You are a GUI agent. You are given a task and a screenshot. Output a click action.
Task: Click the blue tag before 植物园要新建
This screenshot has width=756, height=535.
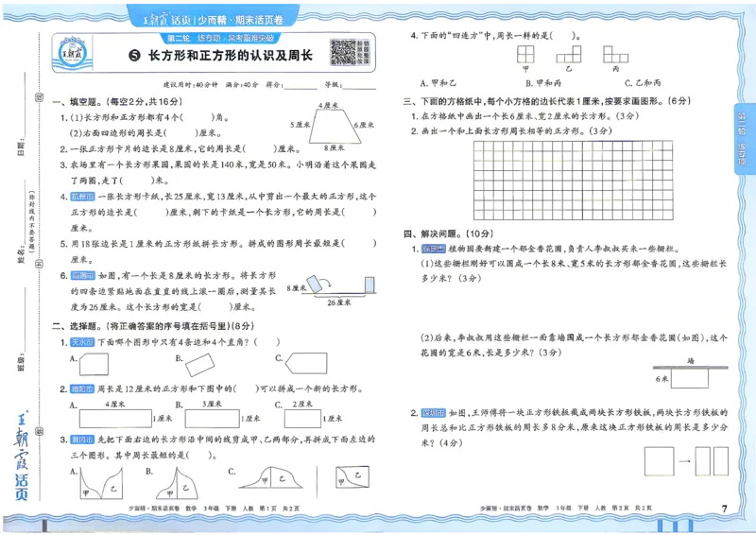pos(434,249)
